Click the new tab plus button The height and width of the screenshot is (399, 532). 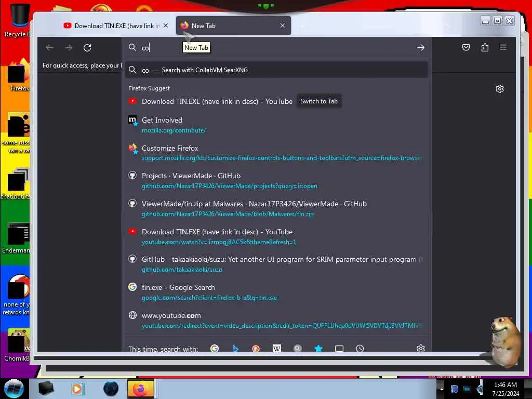point(302,26)
